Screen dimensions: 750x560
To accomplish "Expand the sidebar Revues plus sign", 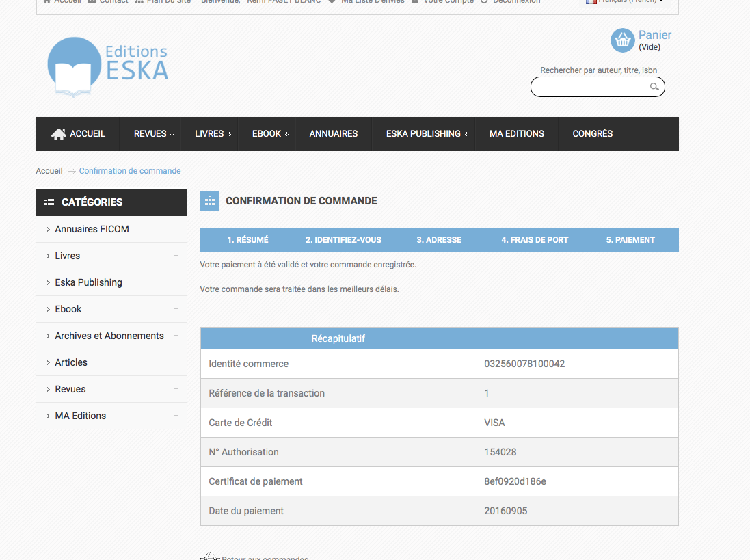I will pyautogui.click(x=176, y=389).
